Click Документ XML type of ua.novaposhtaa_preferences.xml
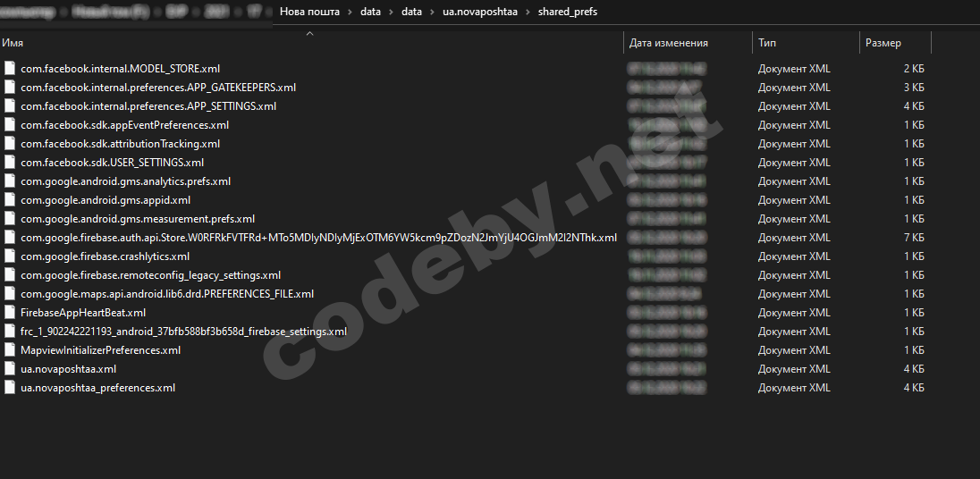Image resolution: width=980 pixels, height=479 pixels. click(794, 387)
